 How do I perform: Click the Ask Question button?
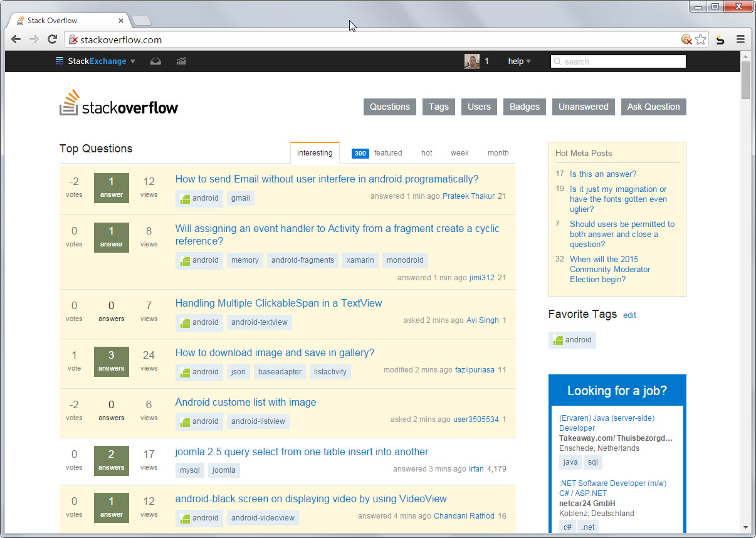[x=654, y=107]
